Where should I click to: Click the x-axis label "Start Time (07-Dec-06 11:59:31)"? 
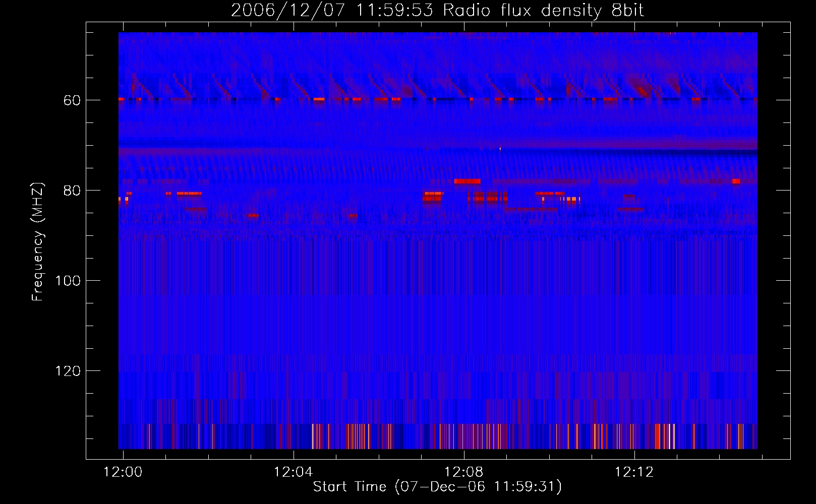tap(437, 487)
